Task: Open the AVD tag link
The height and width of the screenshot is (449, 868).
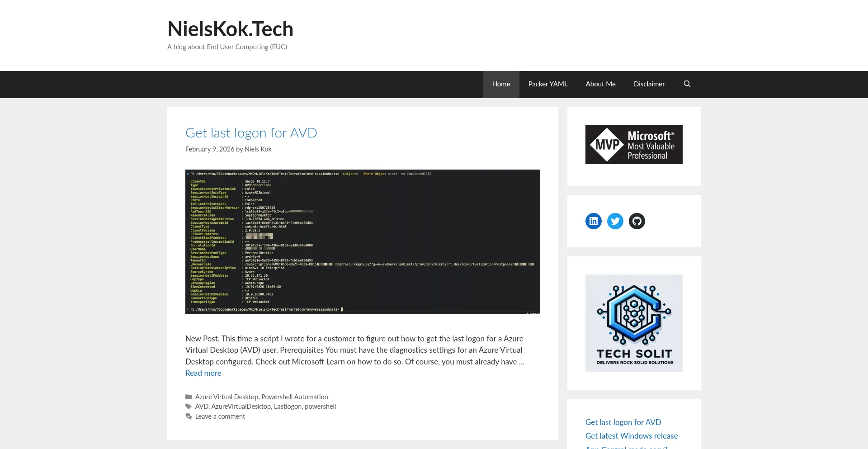Action: [202, 406]
